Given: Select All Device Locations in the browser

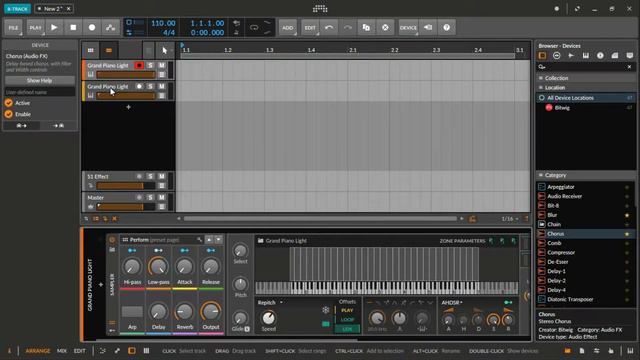Looking at the screenshot, I should [x=586, y=98].
